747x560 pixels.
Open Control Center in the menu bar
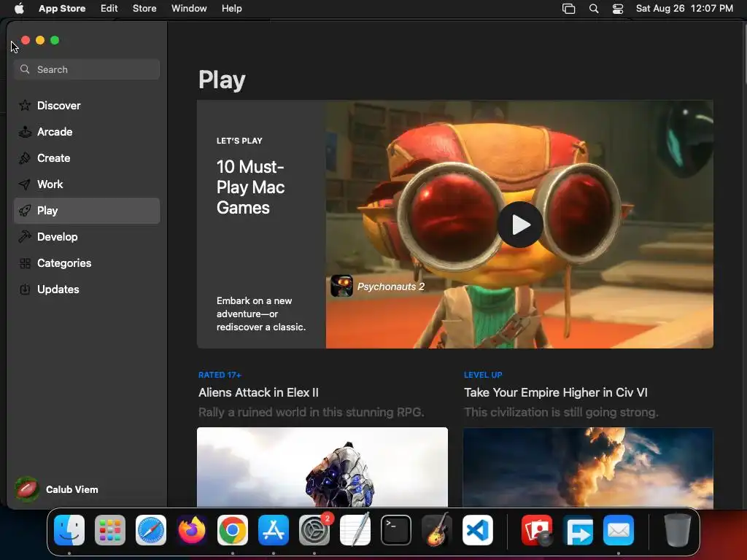click(x=618, y=9)
